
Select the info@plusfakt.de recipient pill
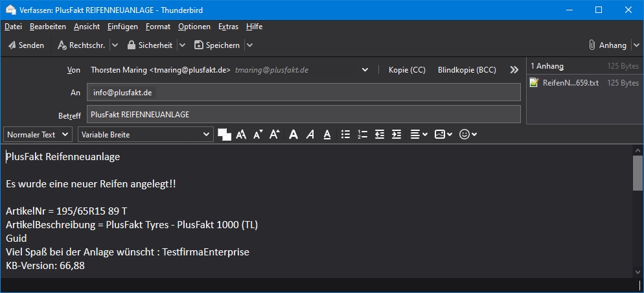[x=122, y=93]
